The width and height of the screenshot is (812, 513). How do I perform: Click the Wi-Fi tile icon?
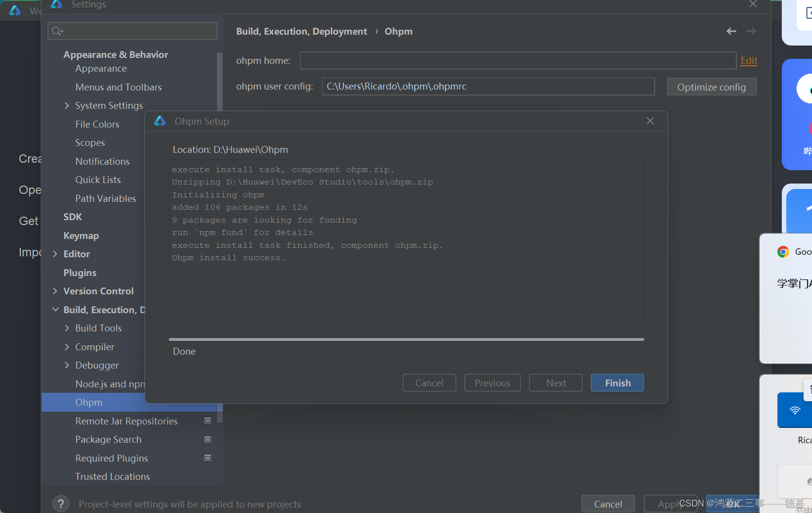[x=795, y=411]
